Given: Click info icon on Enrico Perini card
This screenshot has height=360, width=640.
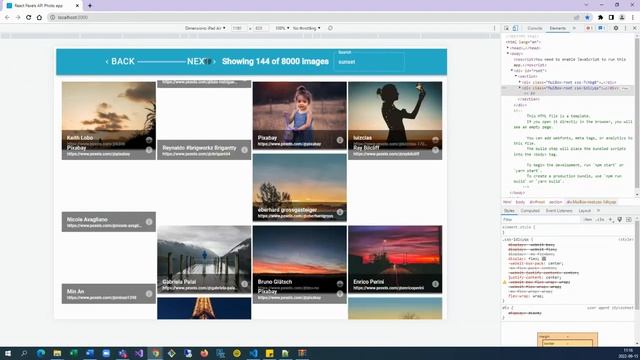Looking at the screenshot, I should tap(436, 284).
